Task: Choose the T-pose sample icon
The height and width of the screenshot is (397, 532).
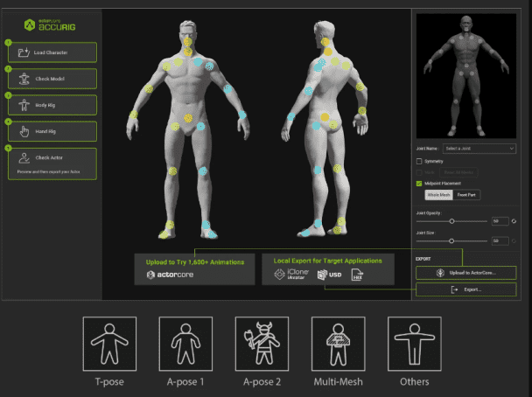Action: pos(109,344)
